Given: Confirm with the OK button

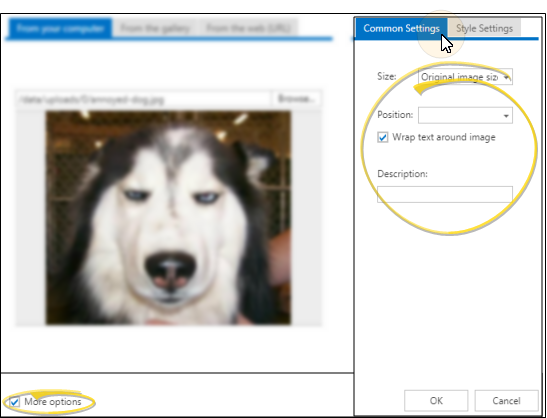Looking at the screenshot, I should (x=436, y=401).
